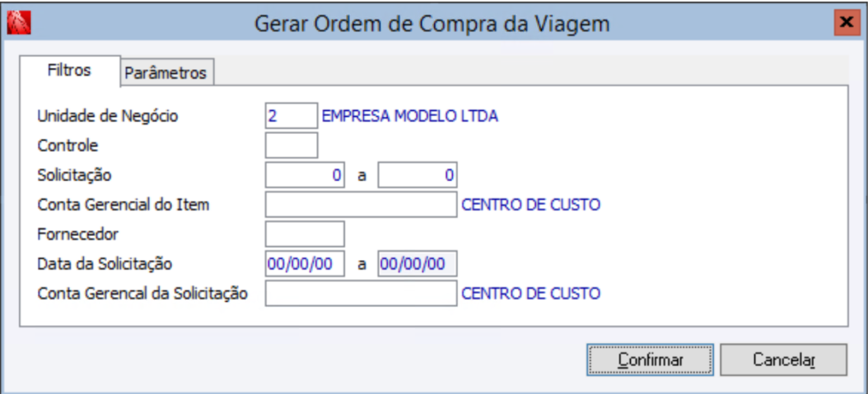Focus the Conta Gerencal da Solicitação field

click(x=361, y=294)
